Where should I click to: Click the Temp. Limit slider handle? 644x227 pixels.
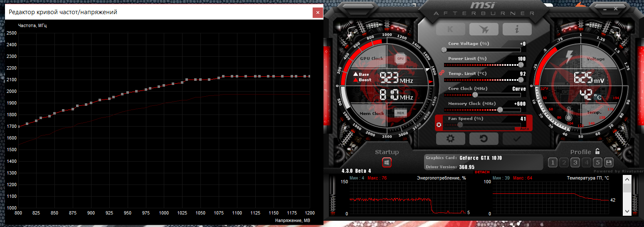[521, 80]
